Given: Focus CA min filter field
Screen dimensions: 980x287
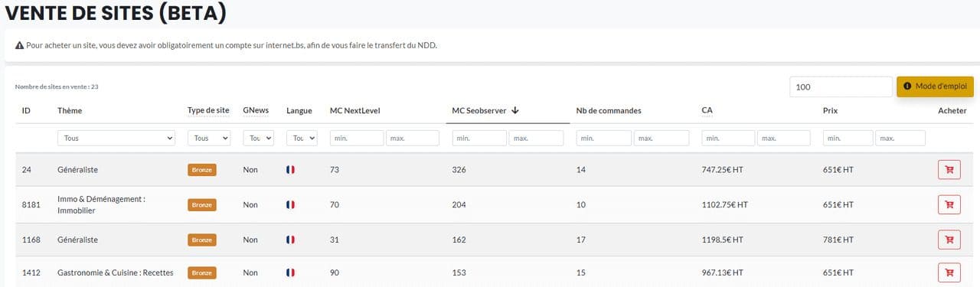Looking at the screenshot, I should coord(728,139).
